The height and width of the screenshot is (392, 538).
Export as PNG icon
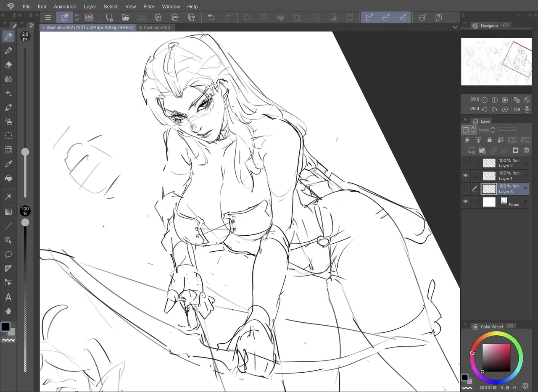pos(175,17)
